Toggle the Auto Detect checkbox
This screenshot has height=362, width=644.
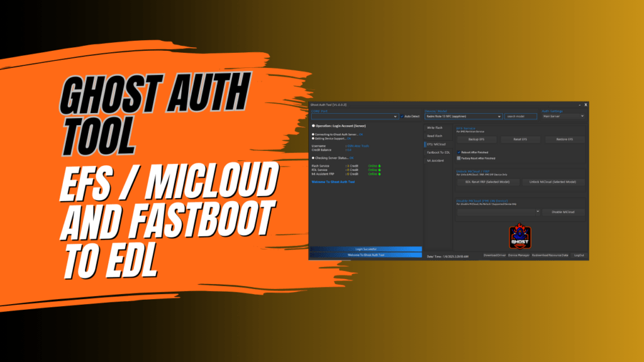(x=402, y=116)
